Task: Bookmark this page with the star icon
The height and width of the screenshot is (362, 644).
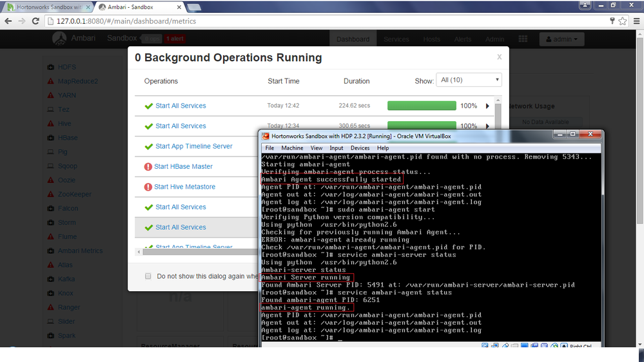Action: (x=623, y=21)
